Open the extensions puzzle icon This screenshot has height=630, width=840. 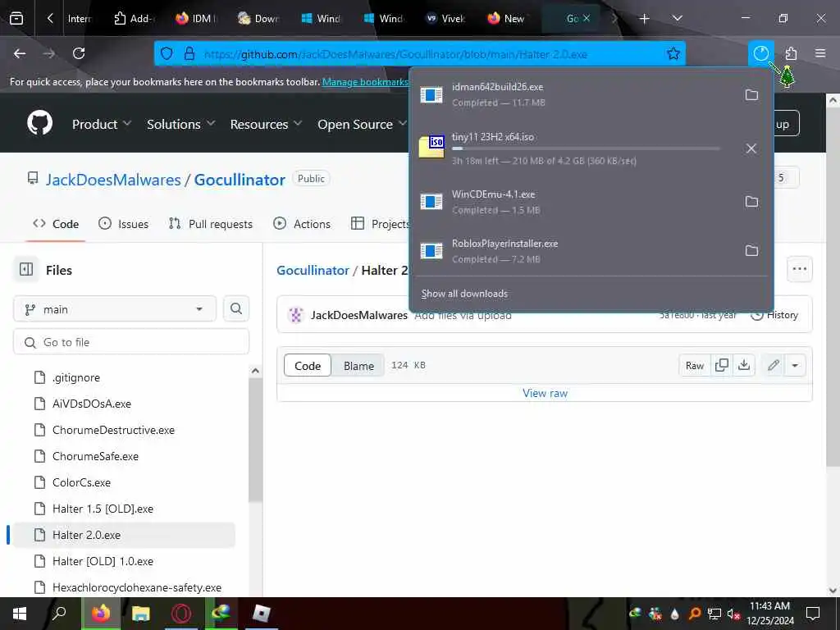[x=792, y=53]
